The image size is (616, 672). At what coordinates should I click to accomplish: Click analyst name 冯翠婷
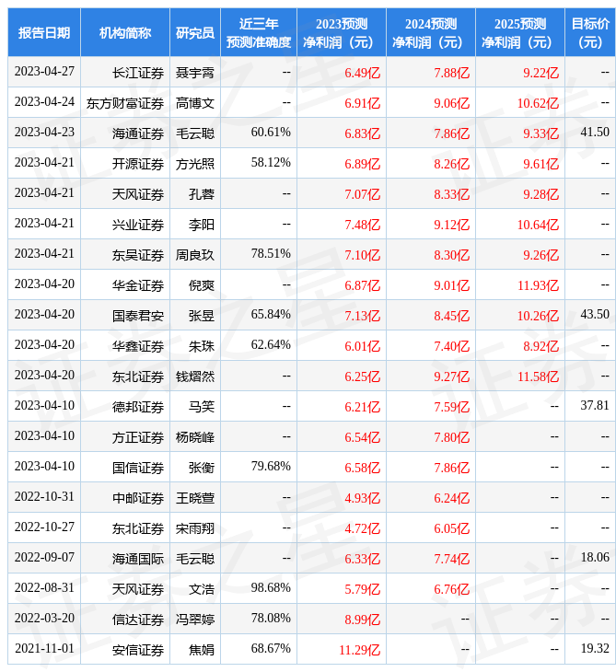pyautogui.click(x=195, y=620)
